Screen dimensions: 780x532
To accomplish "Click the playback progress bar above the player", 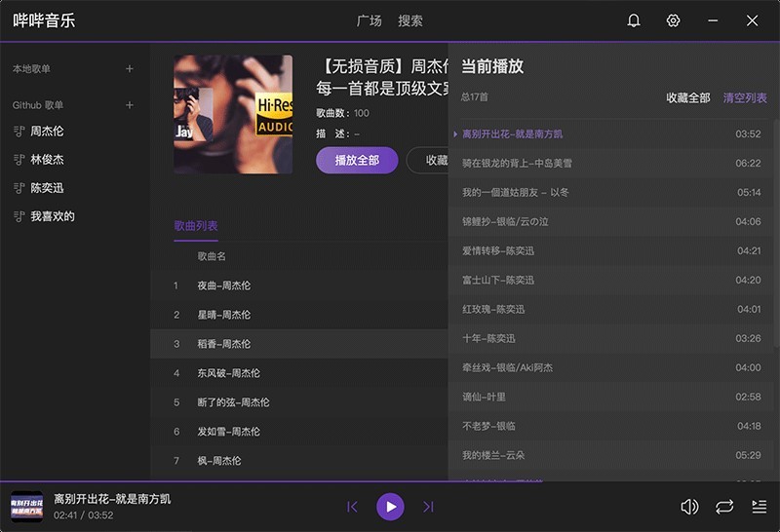I will pos(390,480).
